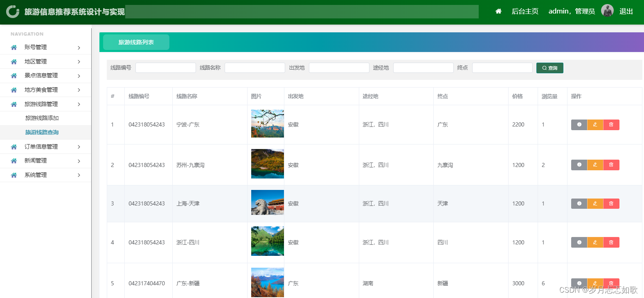This screenshot has width=644, height=298.
Task: View details of the 上海-天津 route
Action: pos(579,203)
